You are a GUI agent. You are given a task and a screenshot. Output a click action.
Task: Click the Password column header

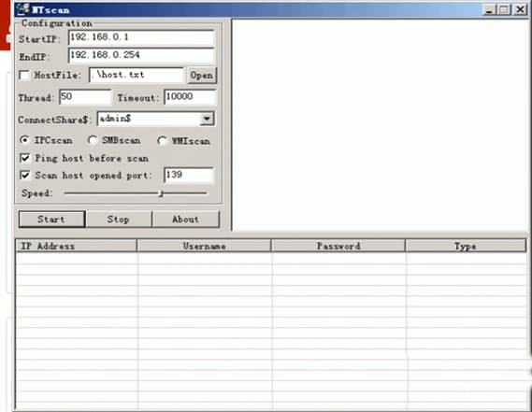click(338, 246)
